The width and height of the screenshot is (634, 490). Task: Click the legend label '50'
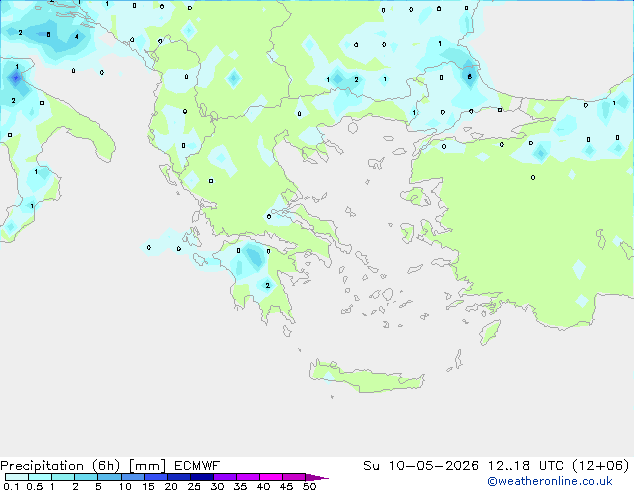[309, 486]
